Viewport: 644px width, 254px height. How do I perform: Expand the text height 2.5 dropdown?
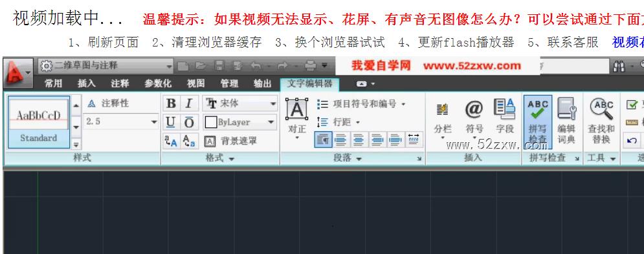tap(121, 122)
